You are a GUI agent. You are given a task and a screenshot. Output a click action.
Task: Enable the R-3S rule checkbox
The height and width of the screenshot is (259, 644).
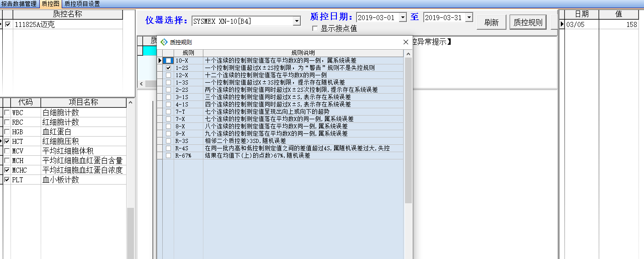pos(169,141)
